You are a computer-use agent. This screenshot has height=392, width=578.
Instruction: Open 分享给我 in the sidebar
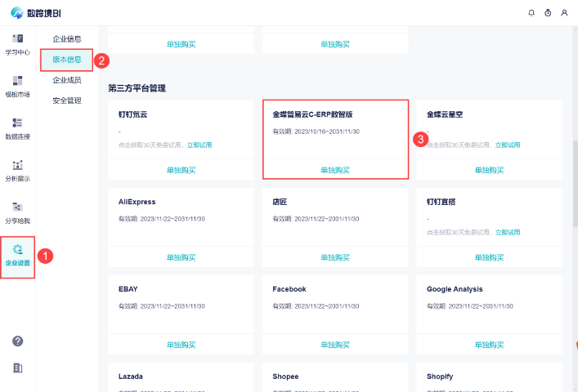click(x=17, y=212)
